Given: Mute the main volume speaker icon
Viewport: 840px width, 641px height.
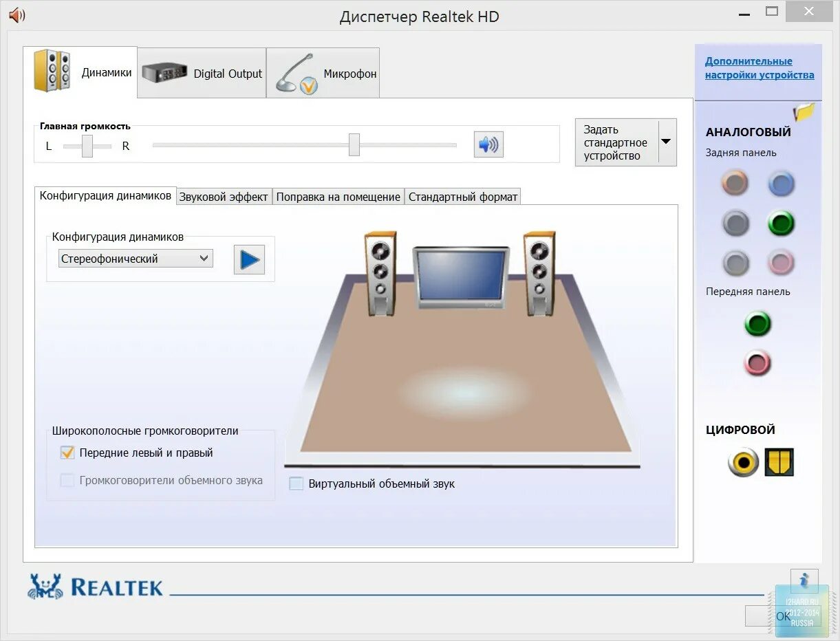Looking at the screenshot, I should (488, 144).
